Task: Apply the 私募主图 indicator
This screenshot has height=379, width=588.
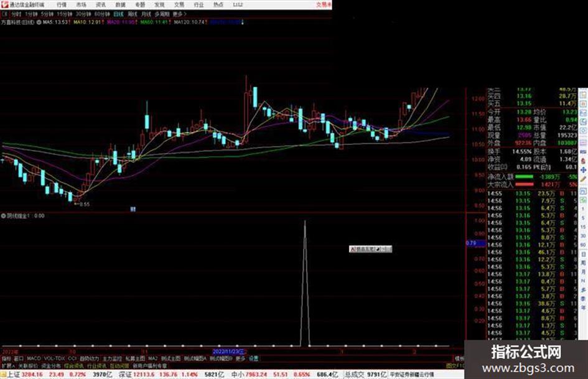Action: tap(135, 358)
